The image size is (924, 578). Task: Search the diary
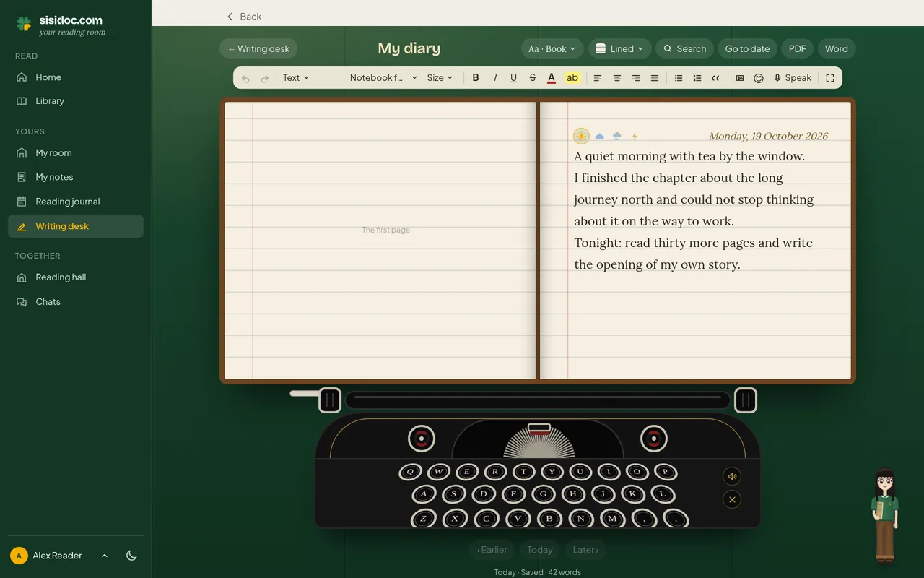coord(684,48)
